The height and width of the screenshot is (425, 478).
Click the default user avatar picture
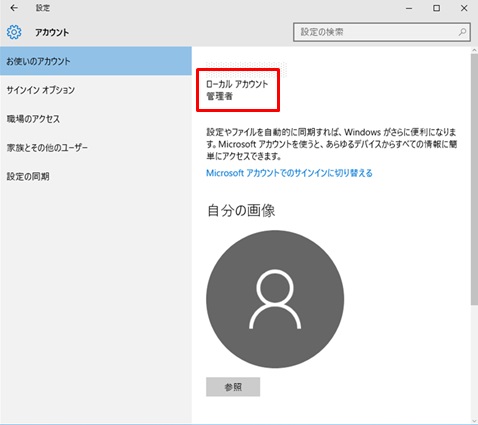coord(275,299)
